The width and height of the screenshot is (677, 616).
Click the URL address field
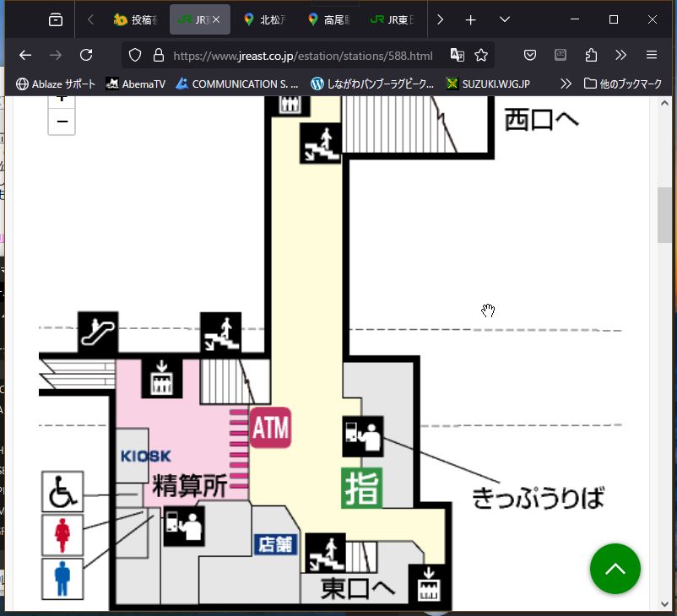pyautogui.click(x=304, y=56)
